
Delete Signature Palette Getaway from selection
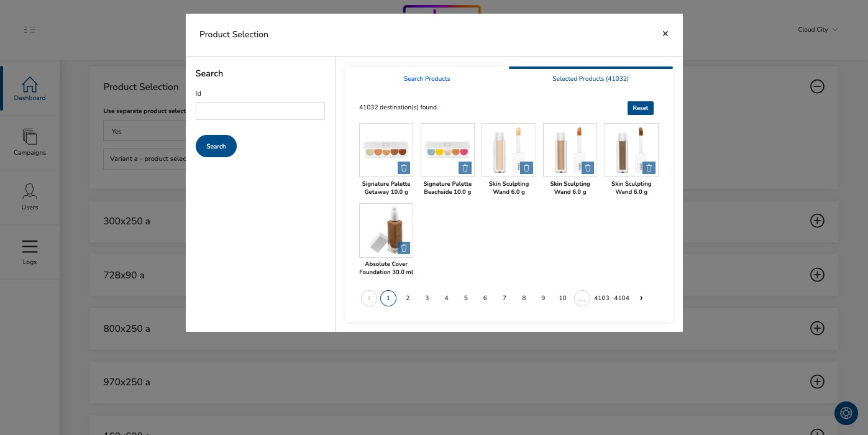[x=404, y=168]
